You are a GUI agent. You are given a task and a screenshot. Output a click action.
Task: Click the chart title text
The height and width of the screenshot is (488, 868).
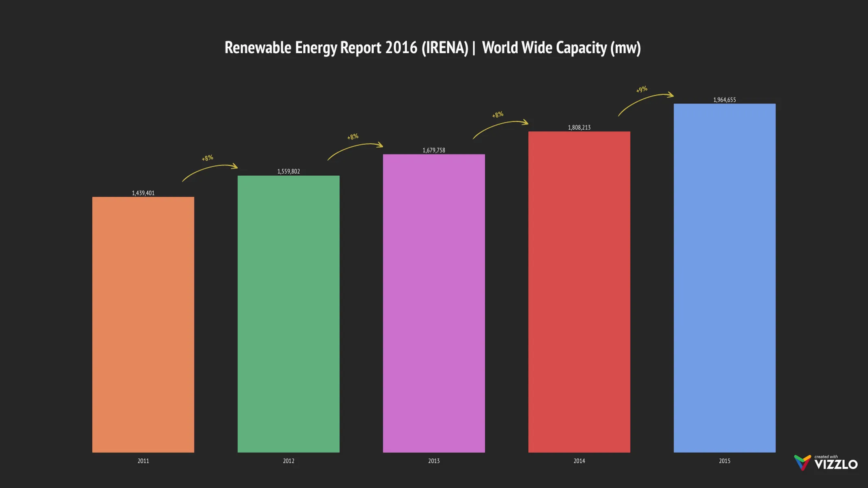point(433,48)
